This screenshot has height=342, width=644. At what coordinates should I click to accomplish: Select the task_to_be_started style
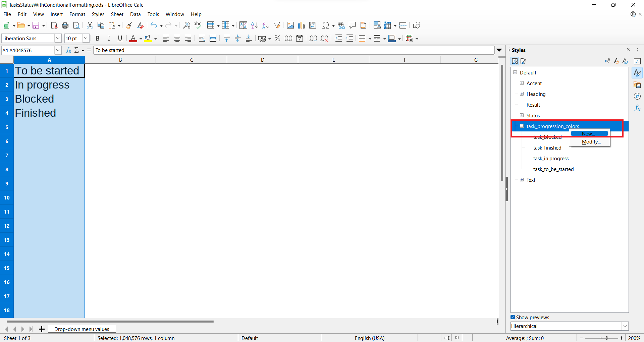pyautogui.click(x=553, y=169)
